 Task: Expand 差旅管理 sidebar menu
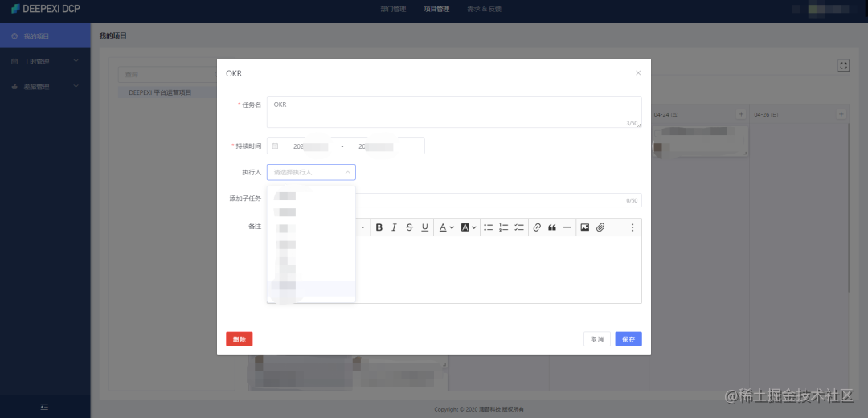45,87
